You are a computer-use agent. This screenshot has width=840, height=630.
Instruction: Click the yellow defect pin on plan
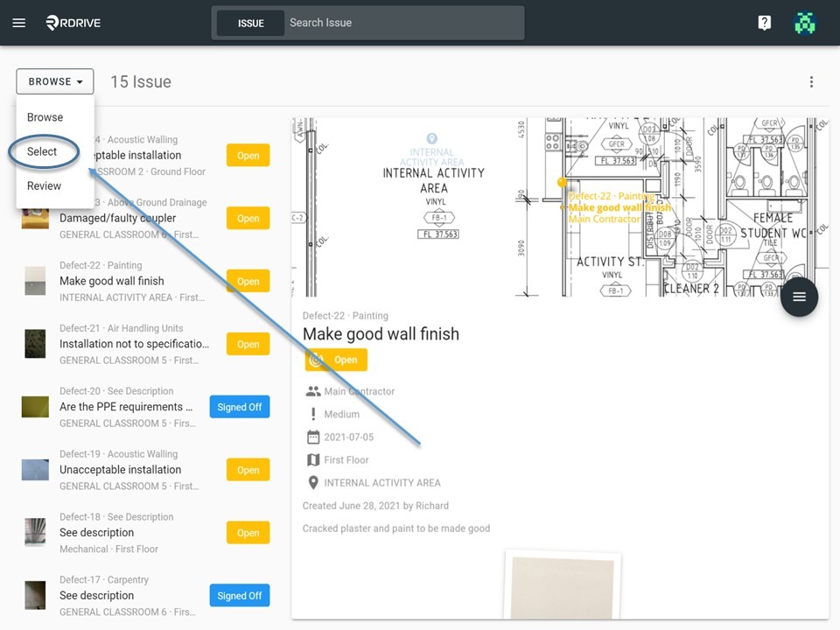click(562, 182)
